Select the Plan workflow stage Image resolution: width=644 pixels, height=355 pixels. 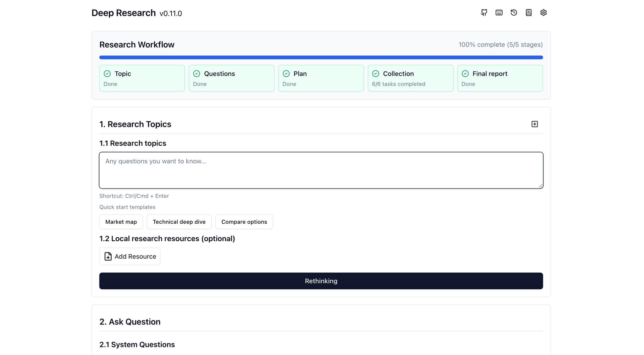click(321, 78)
